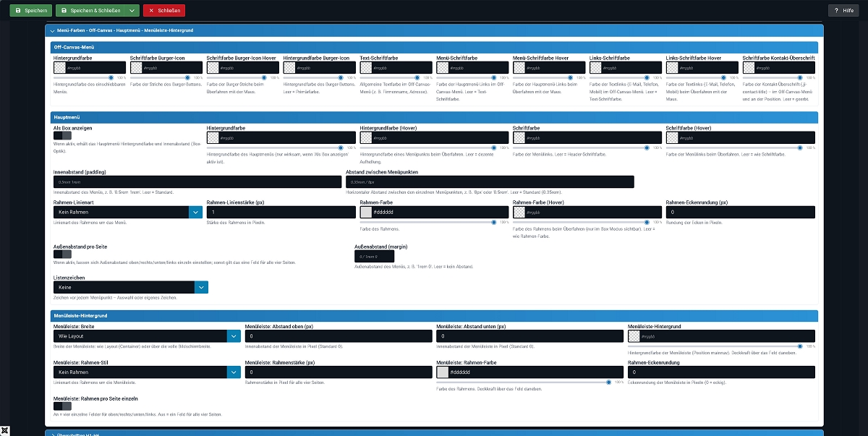The width and height of the screenshot is (868, 436).
Task: Click Hintergrundfarbe Burger-Icon color swatch
Action: click(289, 67)
